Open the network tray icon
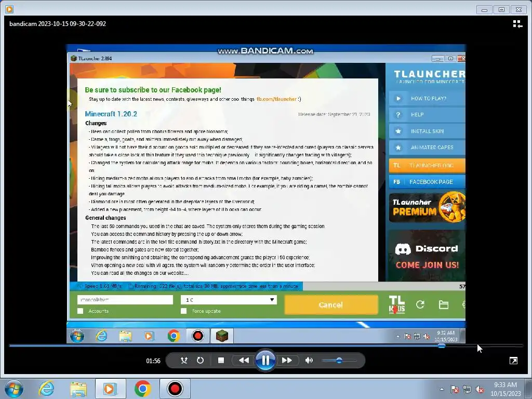 pyautogui.click(x=467, y=389)
